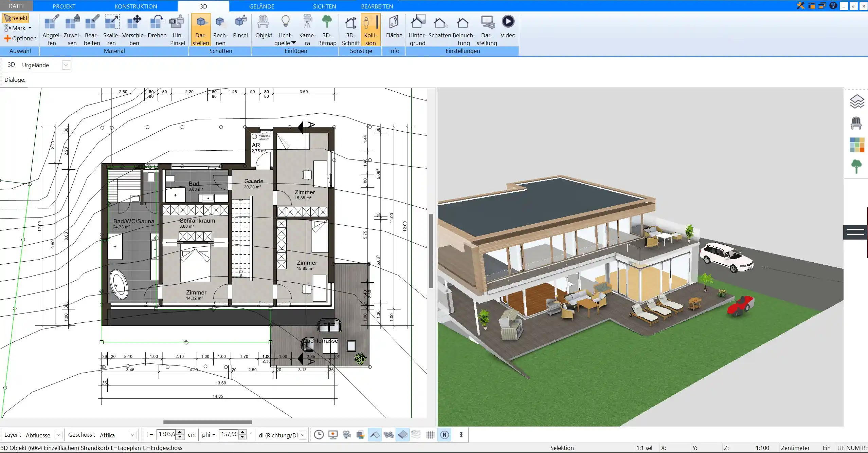The image size is (868, 453).
Task: Toggle the grid display icon
Action: (x=430, y=435)
